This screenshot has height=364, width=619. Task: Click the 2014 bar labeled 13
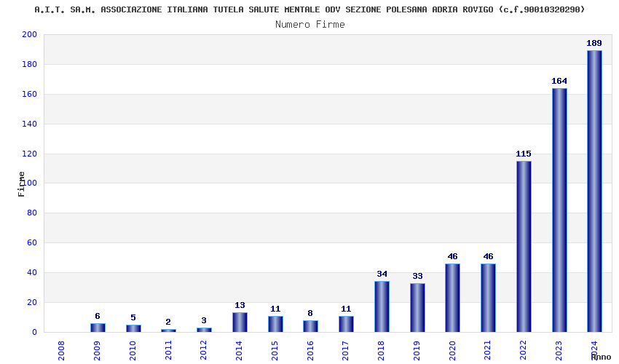(240, 323)
